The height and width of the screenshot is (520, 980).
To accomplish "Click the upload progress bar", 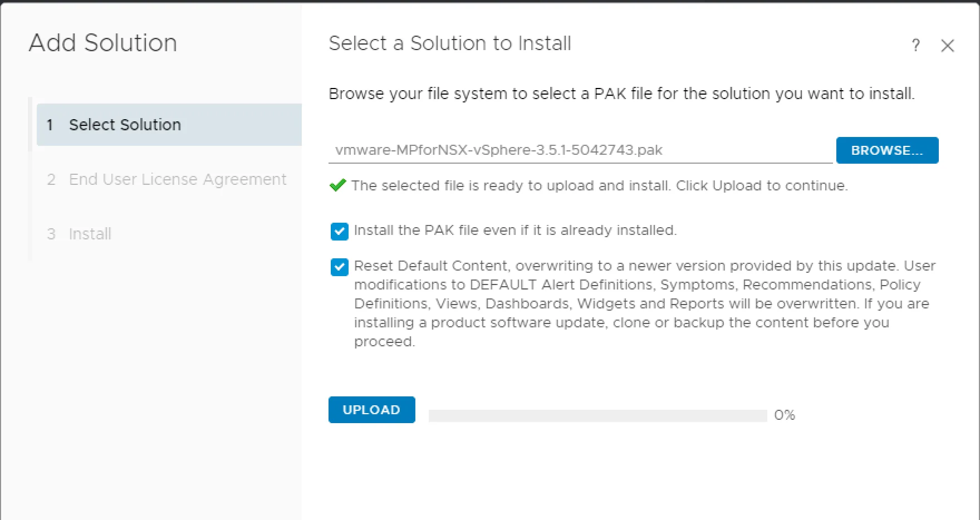I will pos(597,416).
